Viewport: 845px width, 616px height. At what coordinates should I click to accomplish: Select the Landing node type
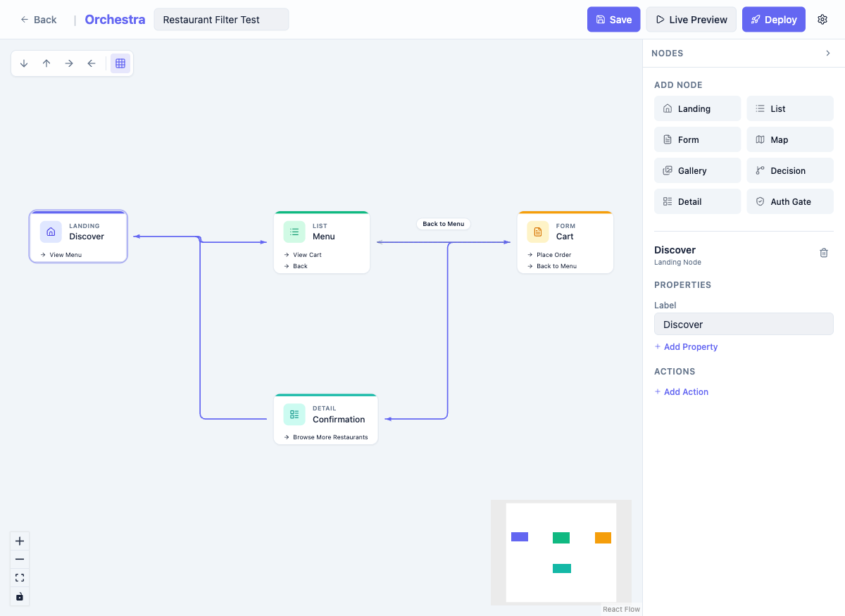[x=697, y=108]
